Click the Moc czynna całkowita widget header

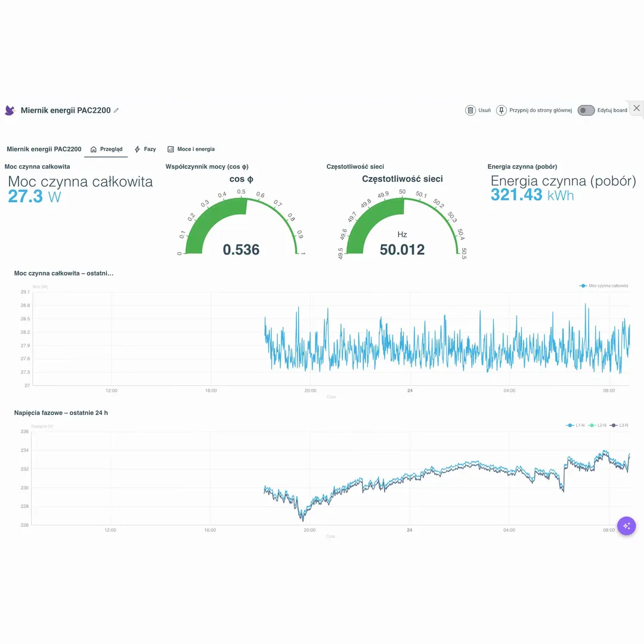pos(38,166)
